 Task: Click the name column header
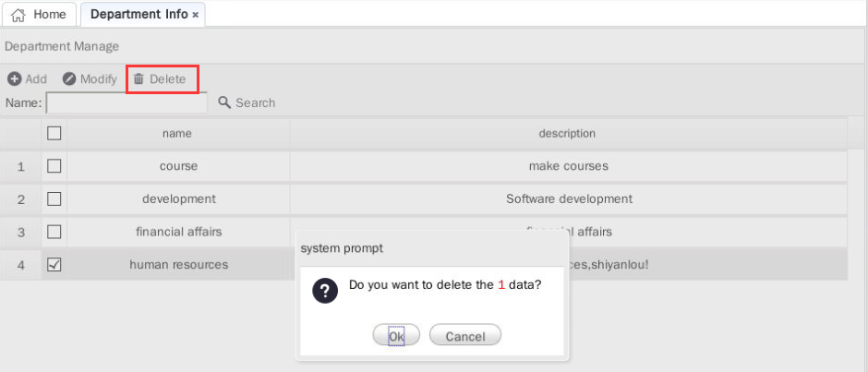click(x=177, y=134)
